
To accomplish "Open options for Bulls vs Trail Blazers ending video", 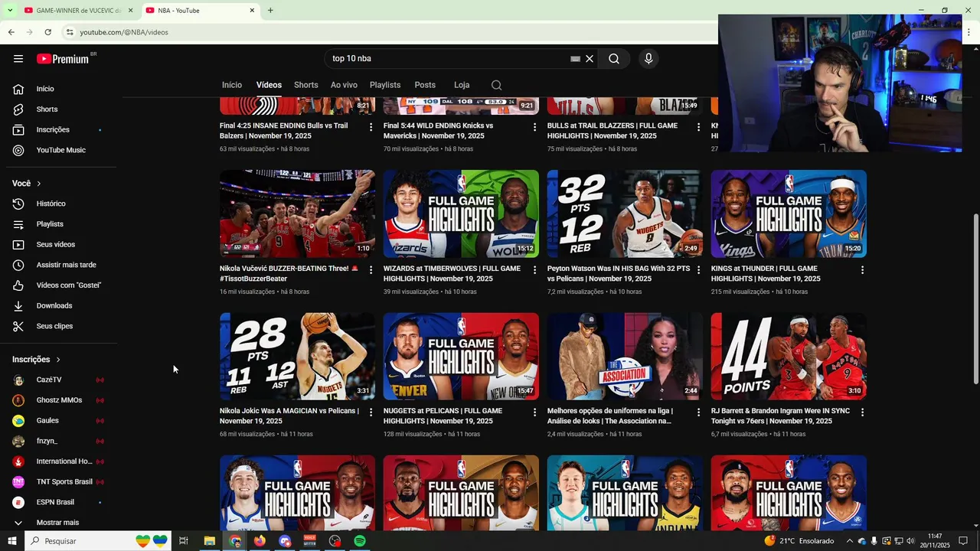I will click(x=371, y=127).
